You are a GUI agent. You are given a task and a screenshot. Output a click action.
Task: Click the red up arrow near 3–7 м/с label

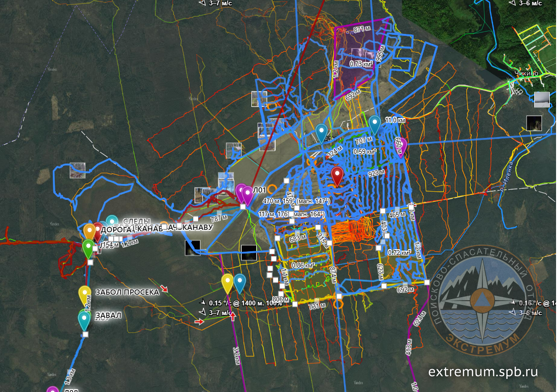(x=233, y=317)
